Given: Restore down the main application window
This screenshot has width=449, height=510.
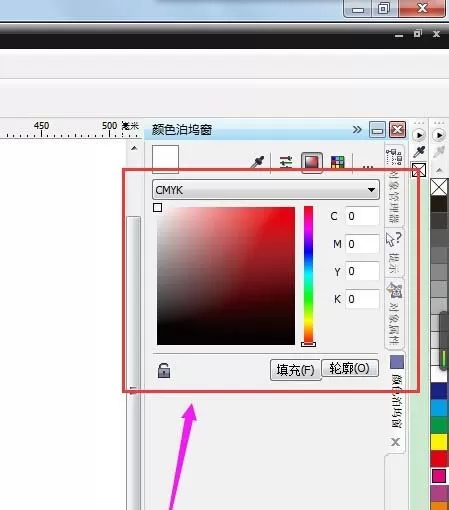Looking at the screenshot, I should point(384,8).
